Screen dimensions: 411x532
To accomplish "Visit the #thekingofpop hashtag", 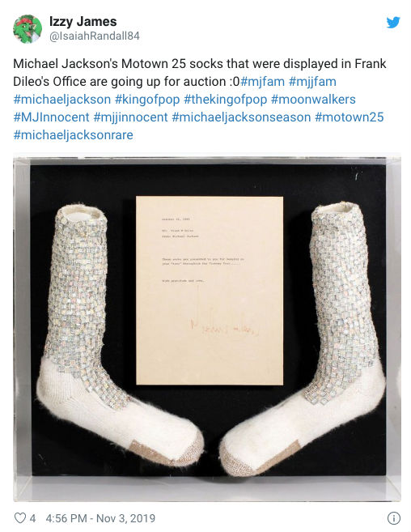I will click(225, 100).
